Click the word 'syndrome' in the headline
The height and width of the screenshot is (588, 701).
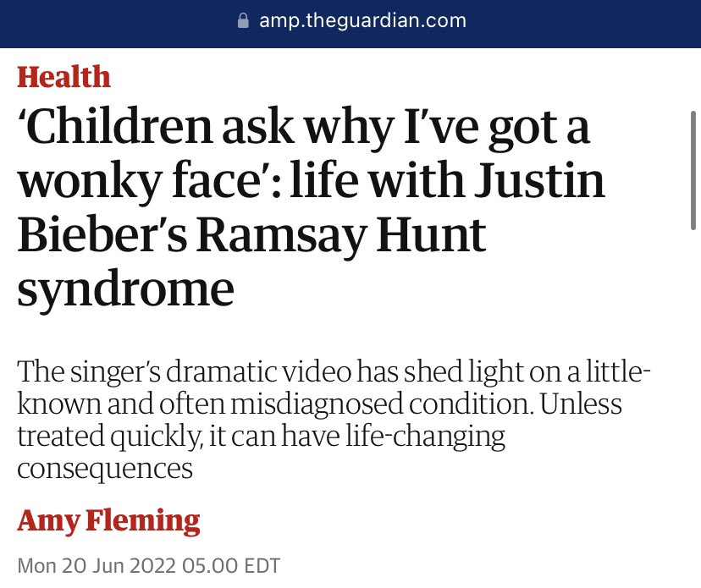[x=125, y=289]
